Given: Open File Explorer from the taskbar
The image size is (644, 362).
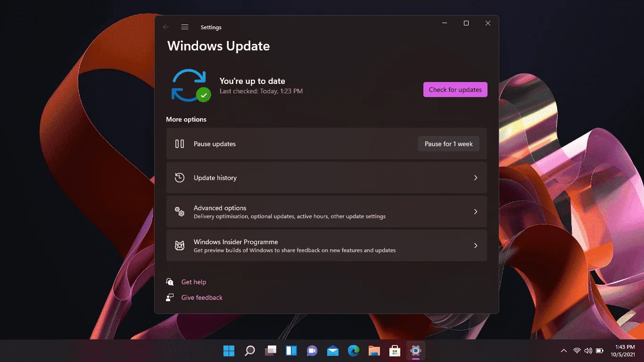Looking at the screenshot, I should pos(374,351).
